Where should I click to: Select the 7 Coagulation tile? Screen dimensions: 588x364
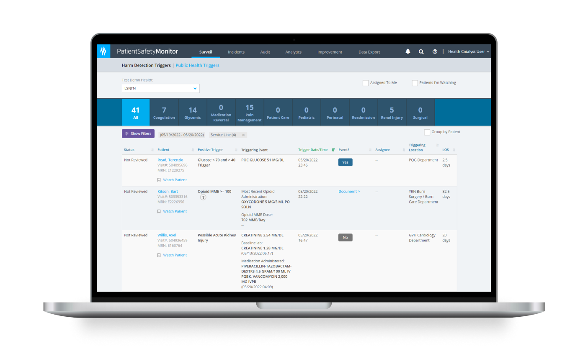pyautogui.click(x=164, y=112)
